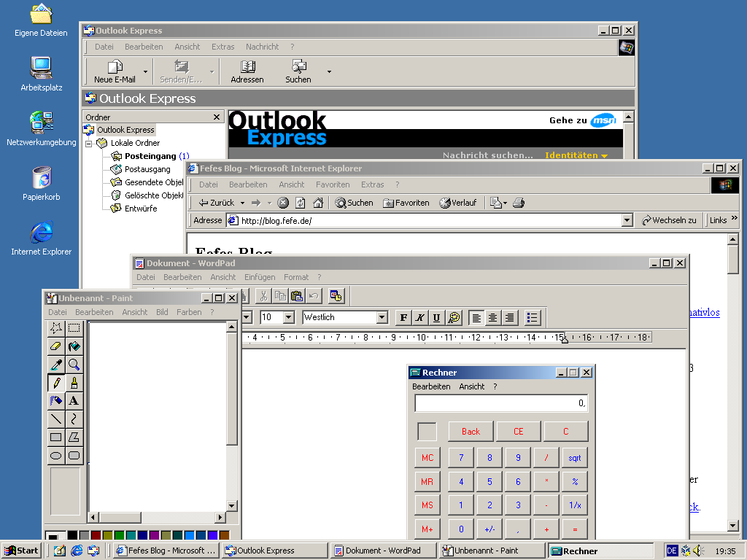Toggle Italic formatting in WordPad
This screenshot has width=747, height=560.
[419, 318]
